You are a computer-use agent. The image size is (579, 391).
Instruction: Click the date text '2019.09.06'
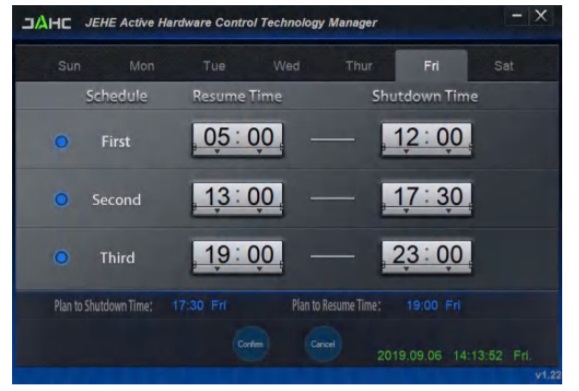[409, 356]
